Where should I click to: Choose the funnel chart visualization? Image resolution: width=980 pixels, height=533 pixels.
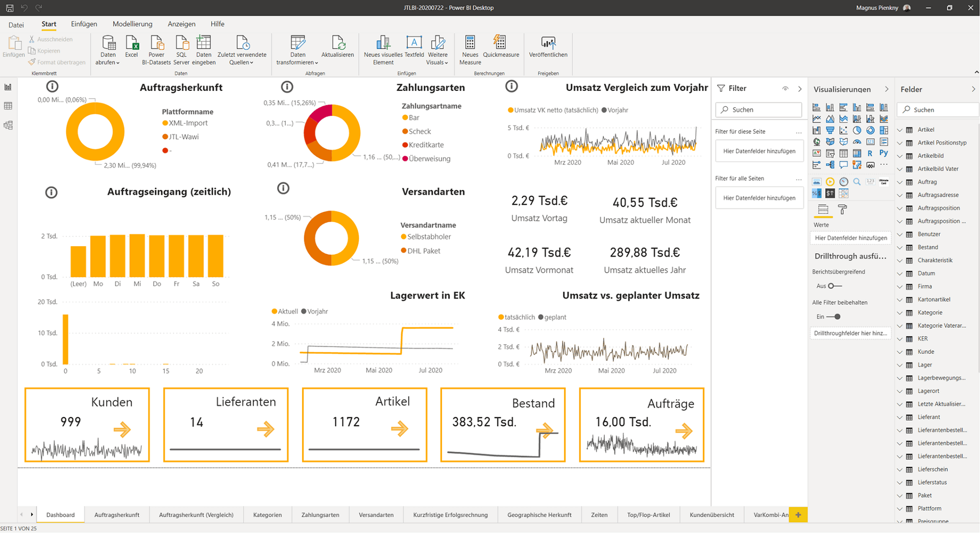click(x=830, y=130)
